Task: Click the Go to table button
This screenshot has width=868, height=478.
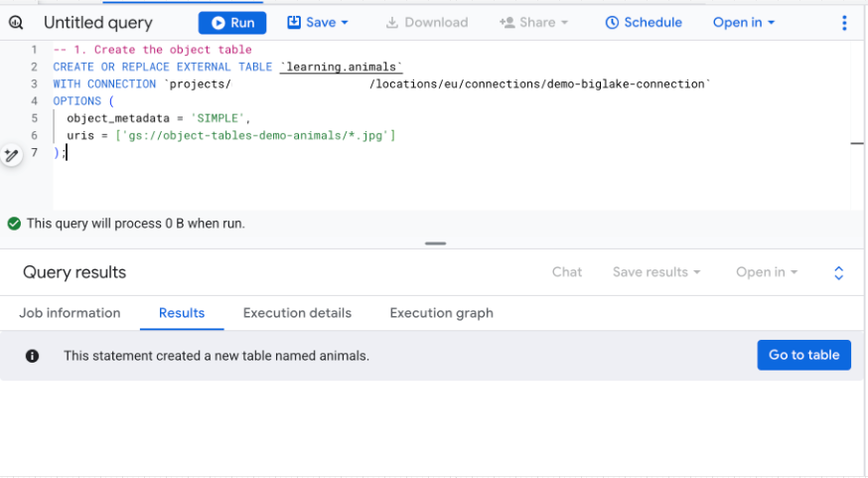Action: [x=803, y=355]
